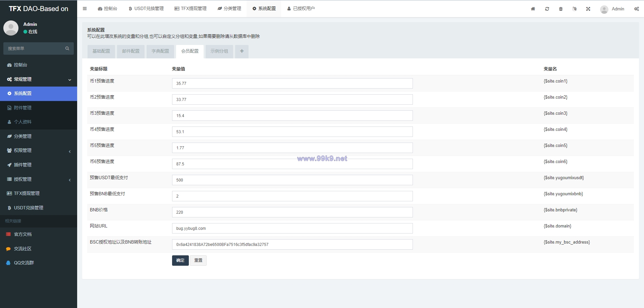This screenshot has height=308, width=644.
Task: Expand the 权限管理 sidebar group
Action: tap(39, 150)
